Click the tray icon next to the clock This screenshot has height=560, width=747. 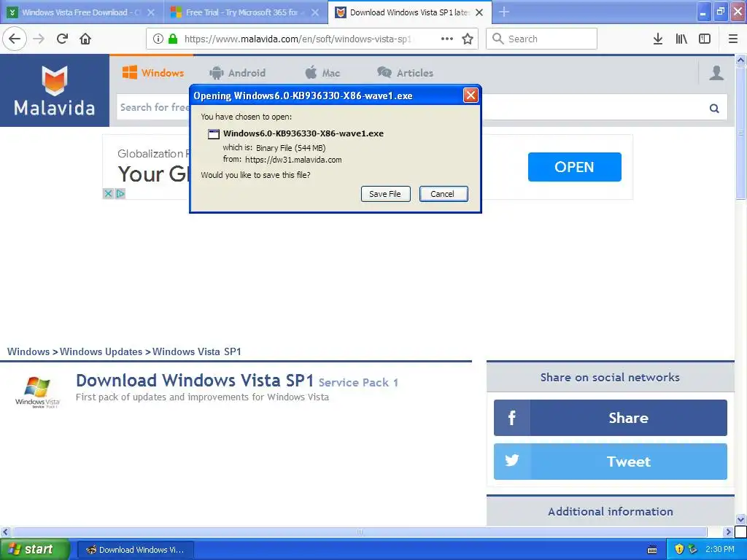(693, 549)
